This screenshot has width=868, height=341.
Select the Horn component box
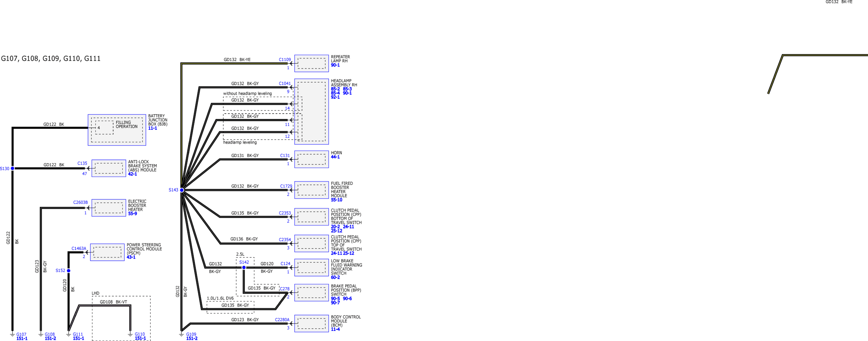click(311, 159)
